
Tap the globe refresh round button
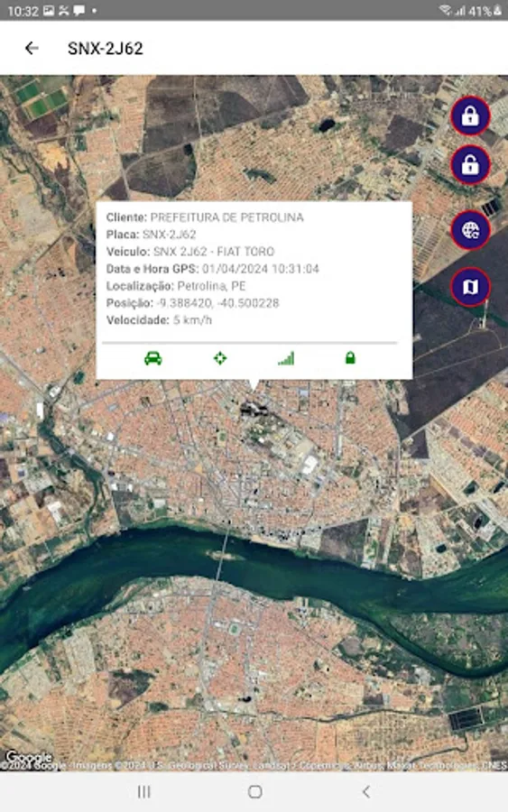(x=470, y=230)
